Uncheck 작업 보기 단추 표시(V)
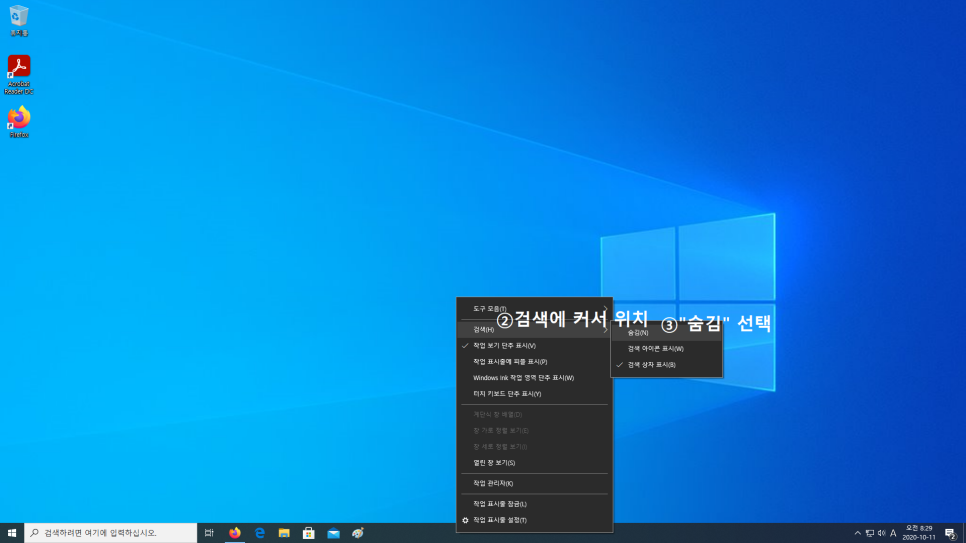The image size is (966, 543). [534, 346]
